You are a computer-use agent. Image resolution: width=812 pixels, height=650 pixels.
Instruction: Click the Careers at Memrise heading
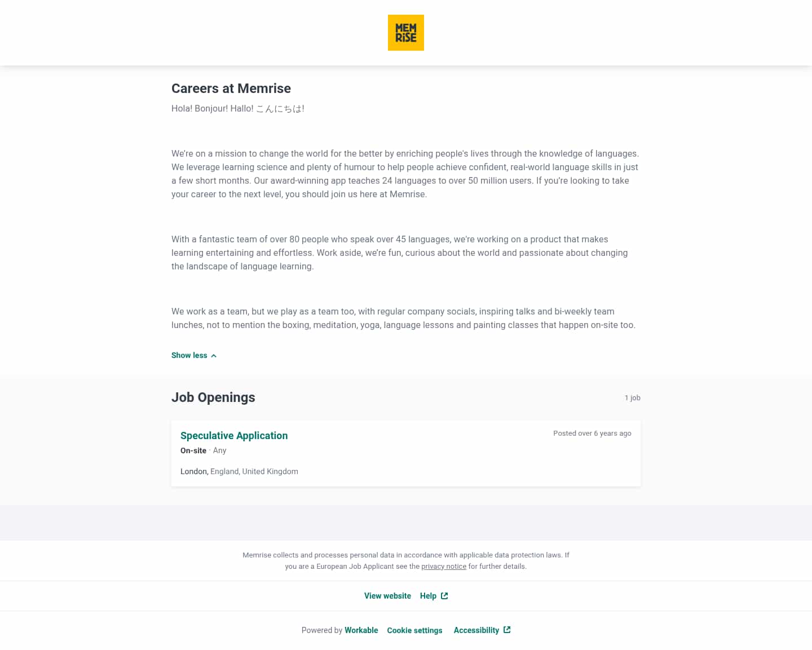[231, 89]
